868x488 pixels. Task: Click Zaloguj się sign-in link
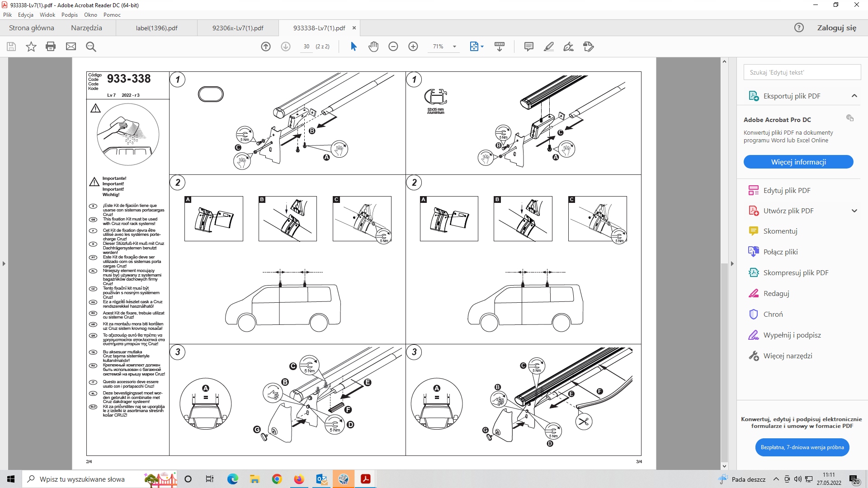click(836, 28)
